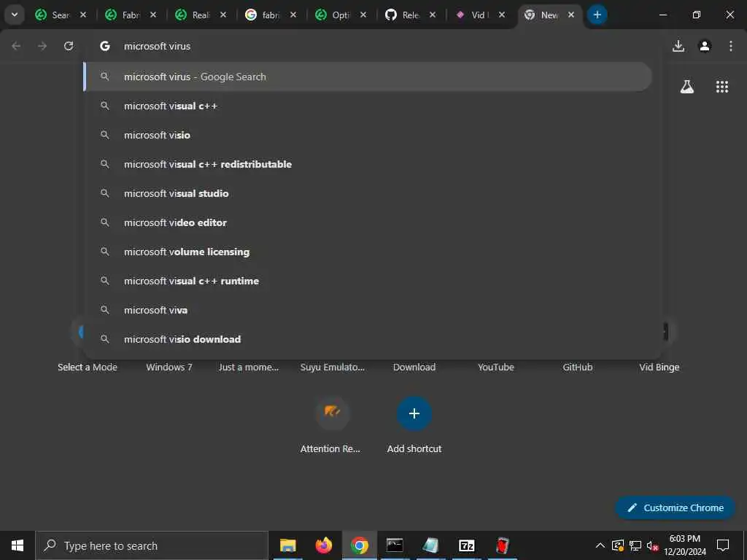Image resolution: width=747 pixels, height=560 pixels.
Task: Open the 'GitHub' shortcut
Action: 578,367
